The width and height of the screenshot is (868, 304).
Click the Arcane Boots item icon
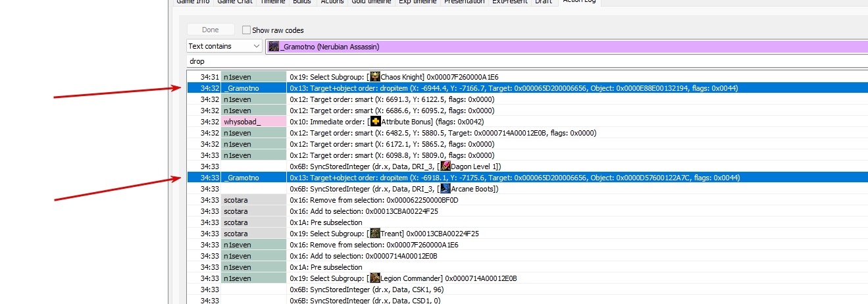tap(446, 189)
